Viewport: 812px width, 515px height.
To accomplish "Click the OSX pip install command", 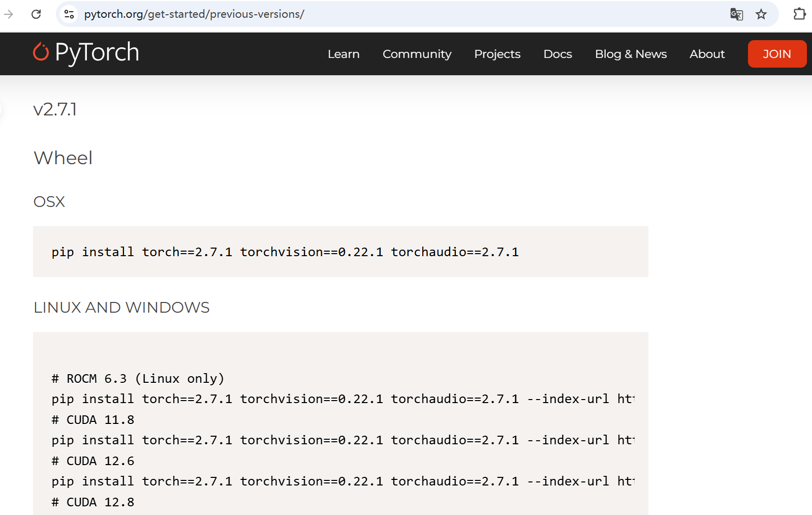I will tap(285, 252).
